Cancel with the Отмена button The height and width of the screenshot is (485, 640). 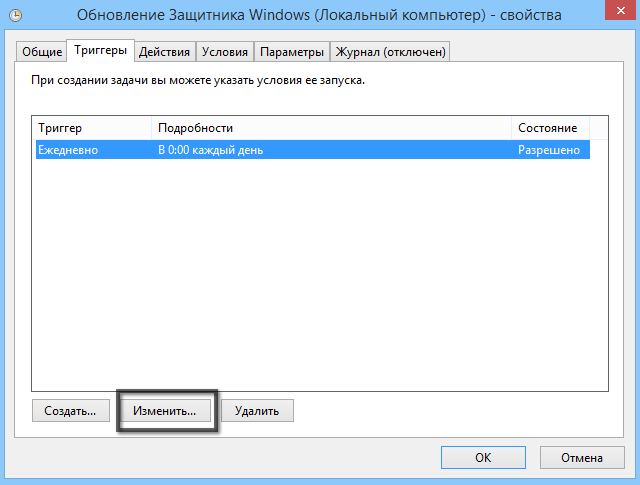click(582, 457)
